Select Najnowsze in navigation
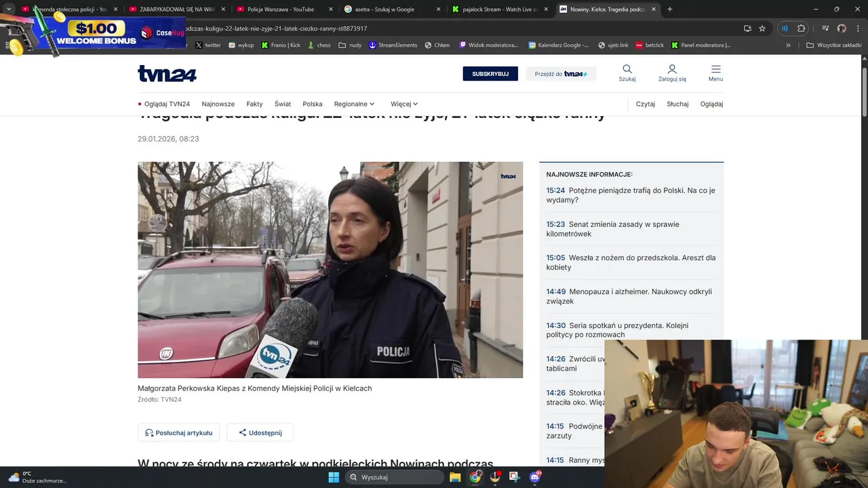Viewport: 868px width, 488px height. point(218,104)
